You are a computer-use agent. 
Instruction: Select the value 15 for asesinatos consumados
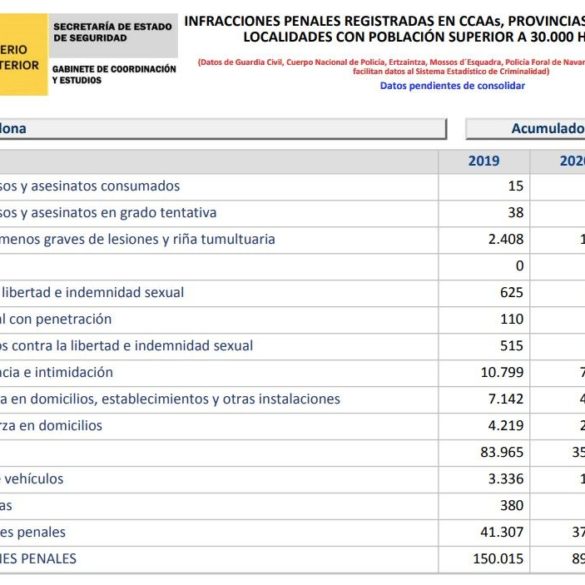pos(516,186)
